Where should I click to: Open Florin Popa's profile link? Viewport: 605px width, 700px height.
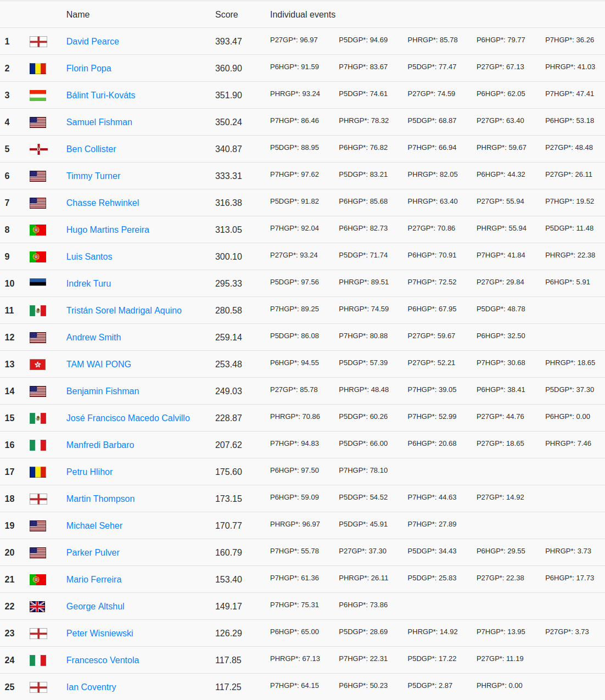click(x=89, y=69)
